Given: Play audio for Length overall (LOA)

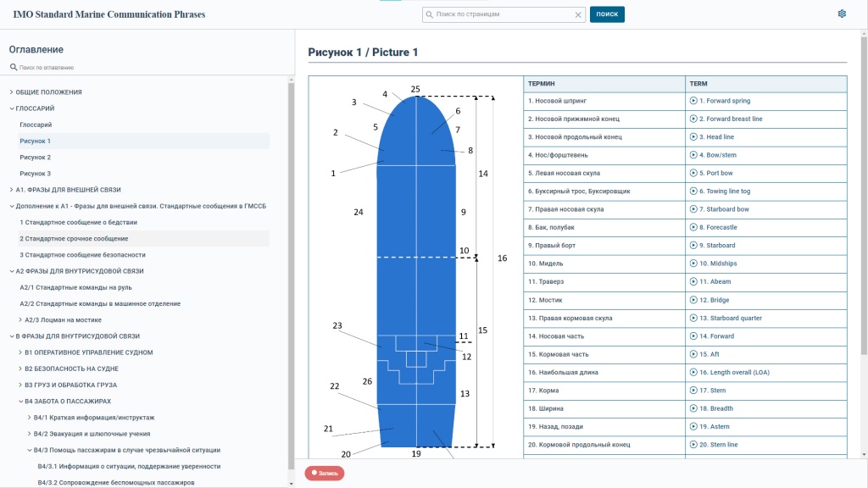Looking at the screenshot, I should 693,372.
